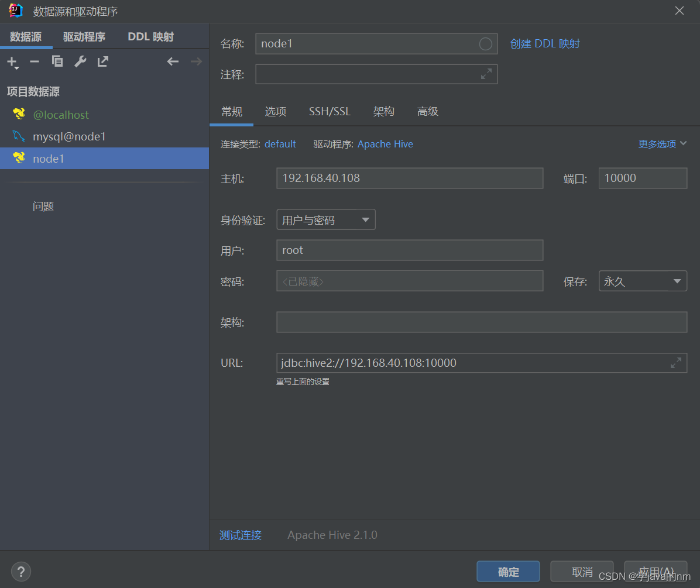Expand the 更多选项 dropdown
The width and height of the screenshot is (700, 588).
(x=662, y=144)
